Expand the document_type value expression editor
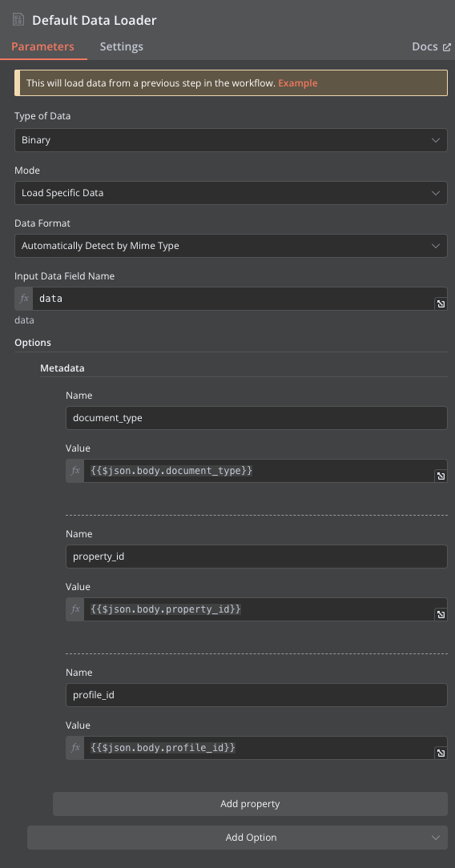The image size is (455, 868). click(x=441, y=476)
